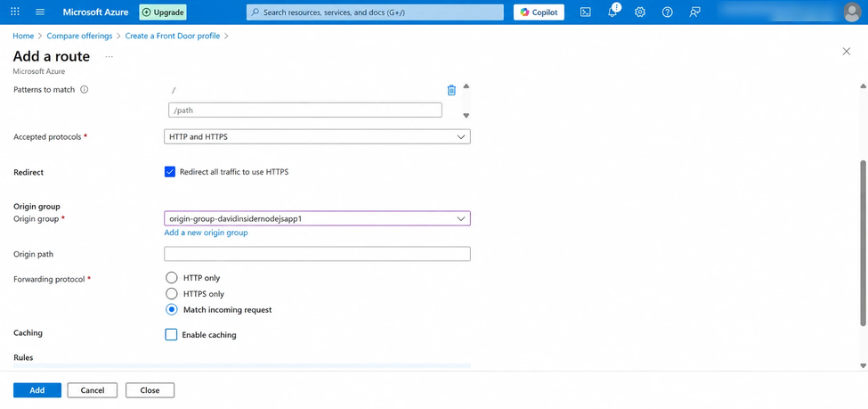This screenshot has height=409, width=868.
Task: Launch the Cloud Shell icon
Action: pyautogui.click(x=585, y=12)
